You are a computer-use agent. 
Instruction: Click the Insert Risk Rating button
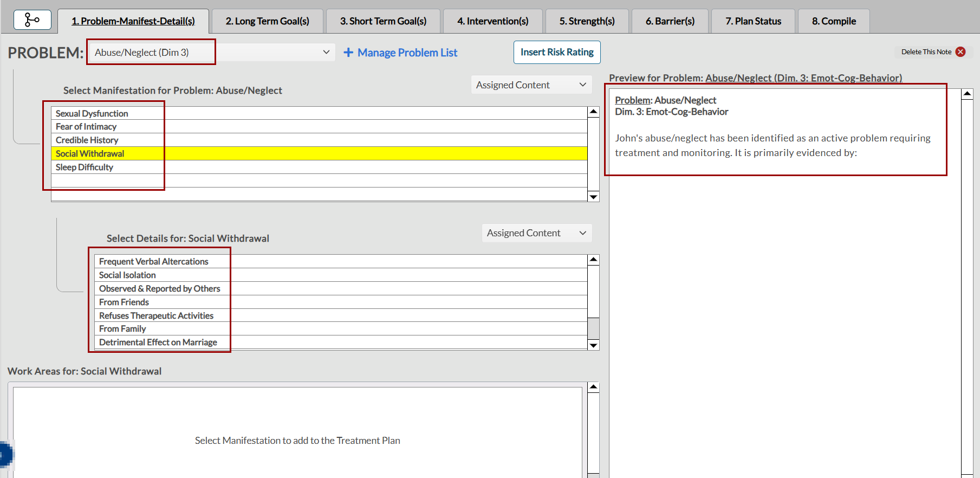tap(557, 52)
